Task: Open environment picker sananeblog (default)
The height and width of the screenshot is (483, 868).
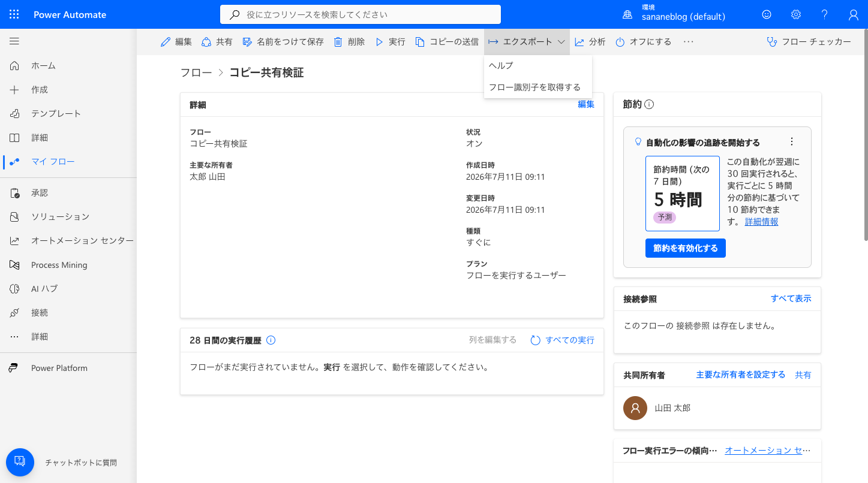Action: [x=674, y=13]
